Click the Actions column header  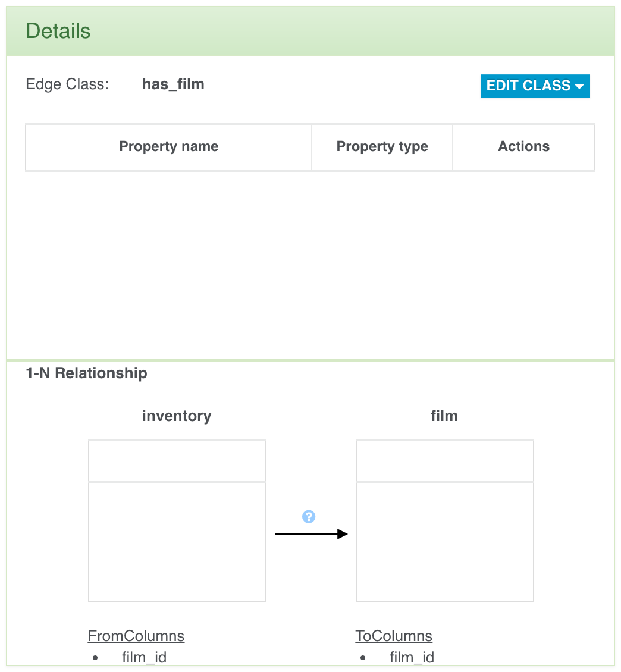click(x=523, y=147)
